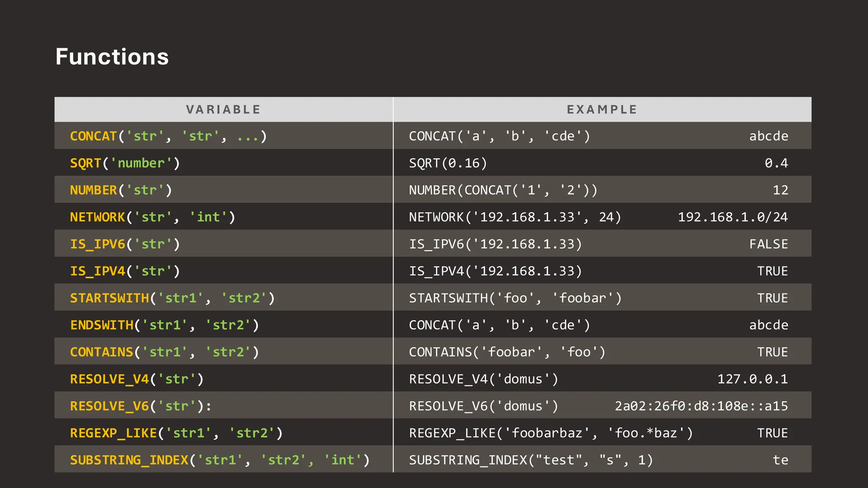Click the Functions slide title
Viewport: 868px width, 488px height.
112,57
